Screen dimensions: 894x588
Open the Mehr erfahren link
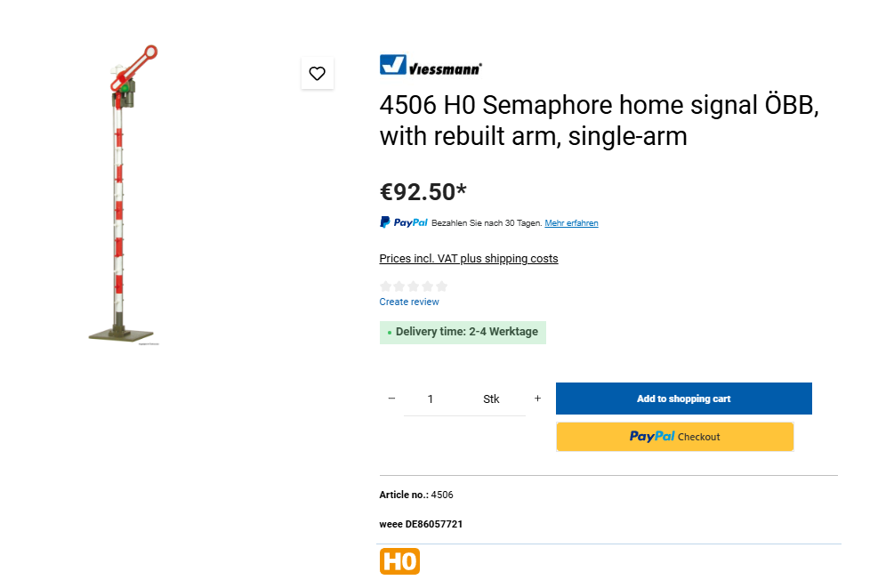click(571, 223)
